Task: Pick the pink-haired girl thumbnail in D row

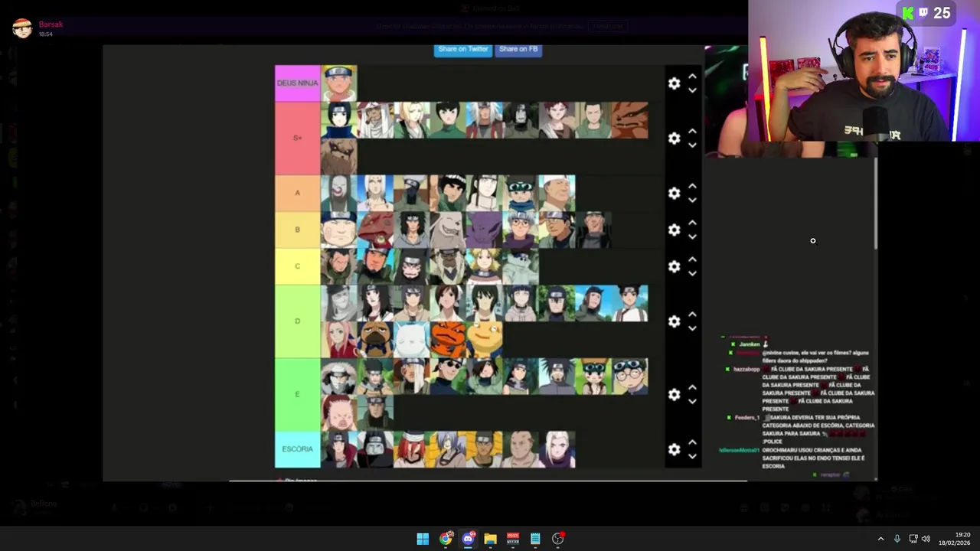Action: click(339, 340)
